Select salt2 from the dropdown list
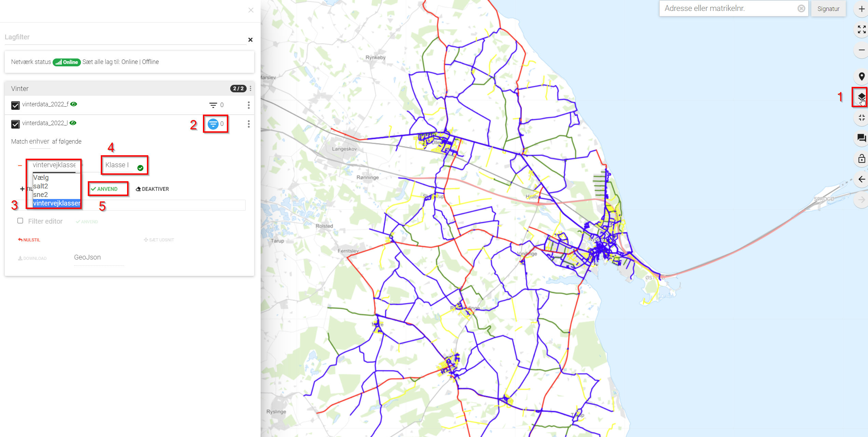This screenshot has width=868, height=437. (x=41, y=186)
